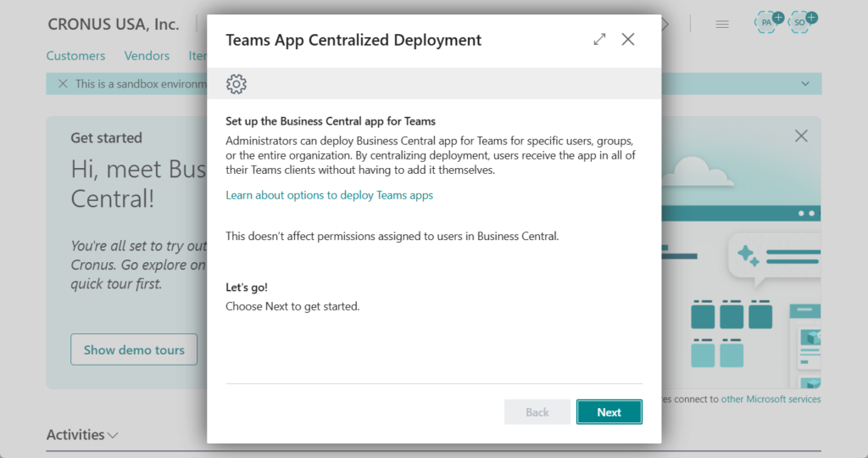The height and width of the screenshot is (458, 868).
Task: Click the Show demo tours button
Action: [x=134, y=349]
